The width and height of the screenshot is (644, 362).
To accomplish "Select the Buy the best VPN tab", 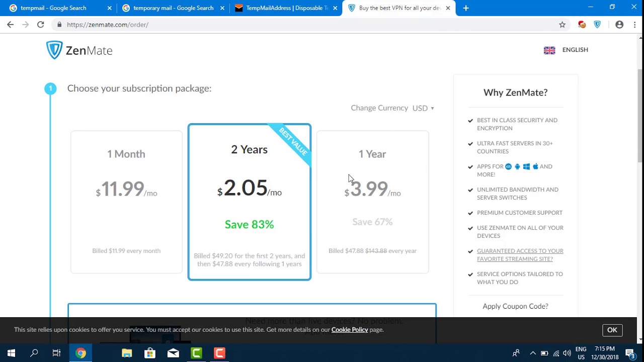I will point(398,8).
